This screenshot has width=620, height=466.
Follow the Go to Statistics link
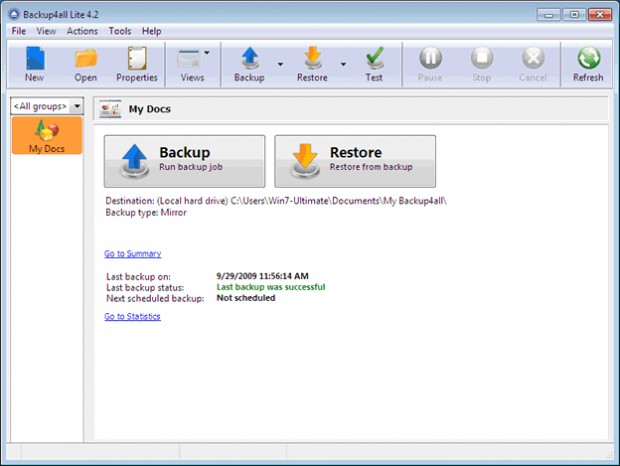[x=132, y=317]
